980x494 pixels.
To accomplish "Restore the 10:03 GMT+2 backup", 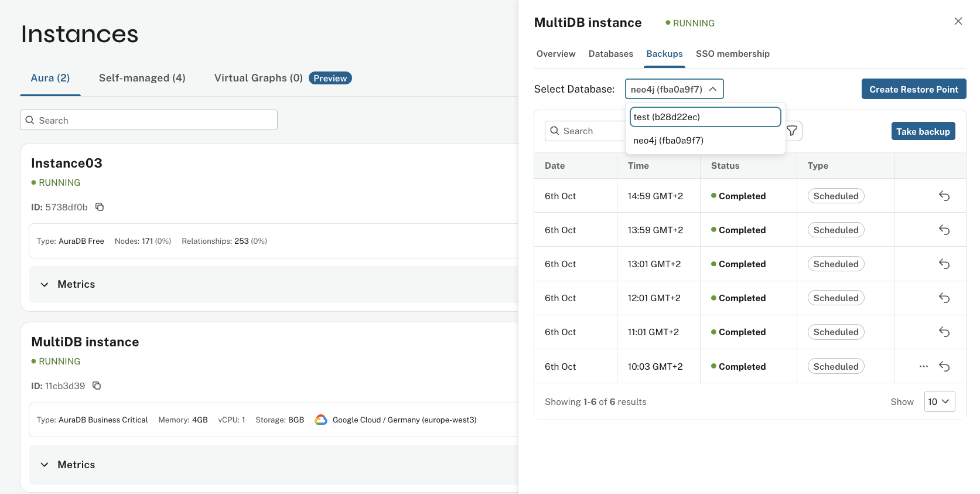I will (x=944, y=366).
